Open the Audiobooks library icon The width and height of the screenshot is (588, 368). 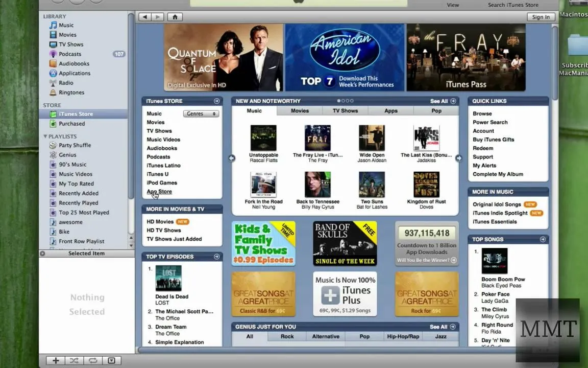(x=53, y=64)
